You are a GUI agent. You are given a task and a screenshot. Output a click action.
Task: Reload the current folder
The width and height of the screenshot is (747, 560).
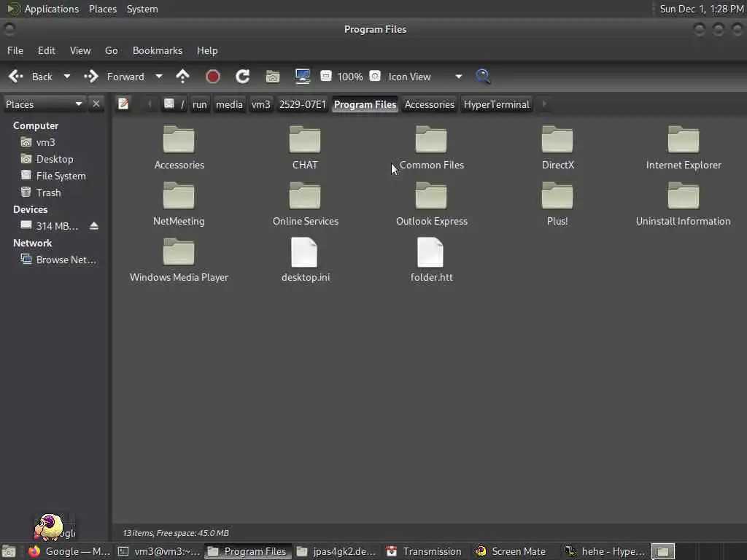(242, 76)
